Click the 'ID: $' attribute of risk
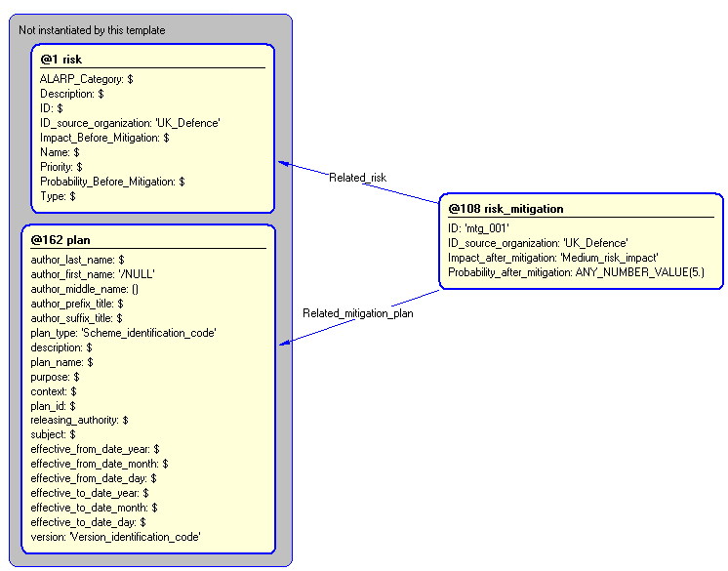This screenshot has width=728, height=571. (52, 108)
